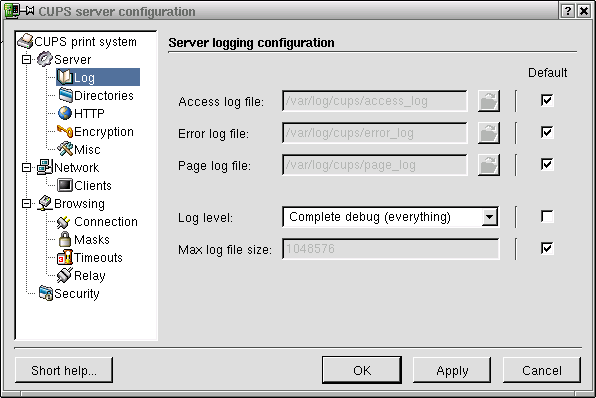The width and height of the screenshot is (596, 398).
Task: Open the Log level dropdown
Action: click(x=490, y=217)
